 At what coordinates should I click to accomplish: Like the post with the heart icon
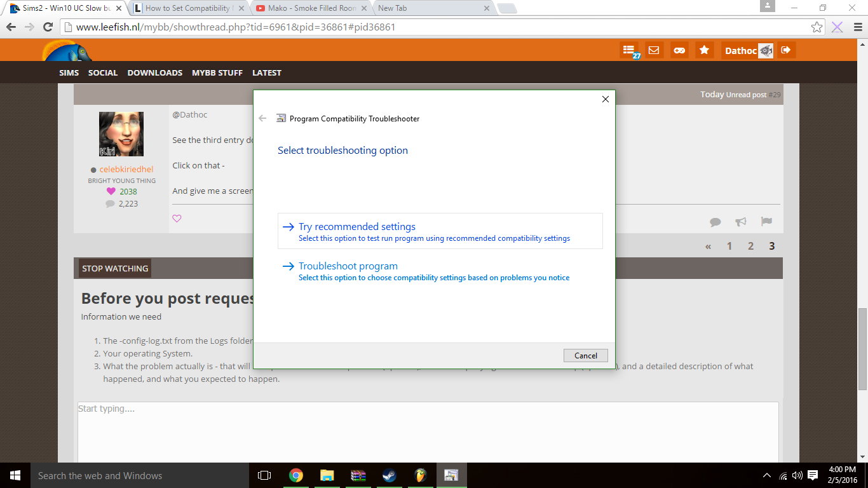[177, 219]
